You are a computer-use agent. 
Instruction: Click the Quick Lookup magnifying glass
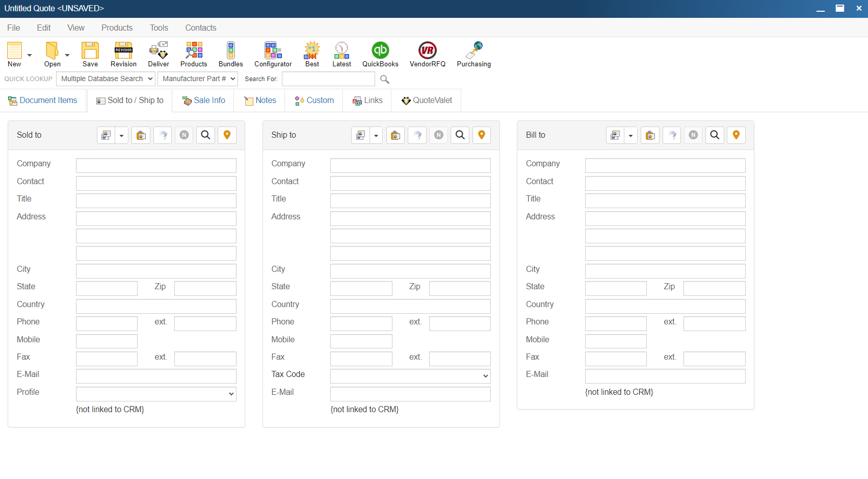385,79
